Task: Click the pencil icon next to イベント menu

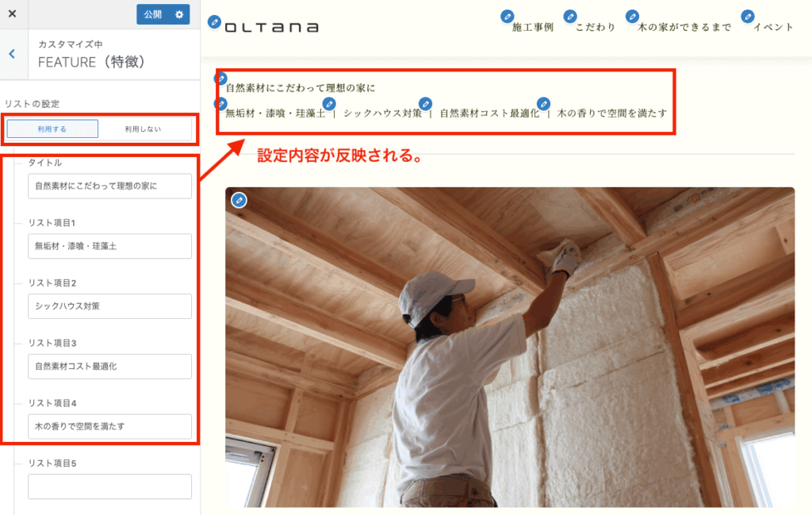Action: pos(747,17)
